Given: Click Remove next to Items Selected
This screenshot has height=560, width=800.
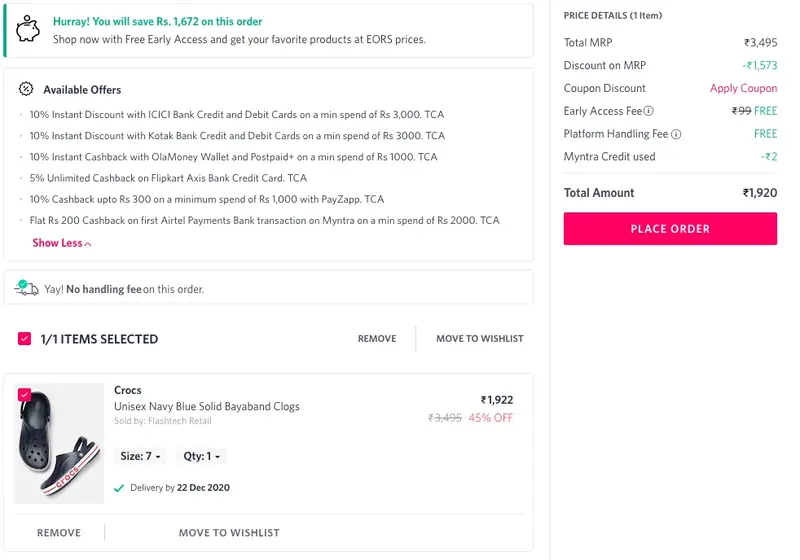Looking at the screenshot, I should pyautogui.click(x=377, y=339).
